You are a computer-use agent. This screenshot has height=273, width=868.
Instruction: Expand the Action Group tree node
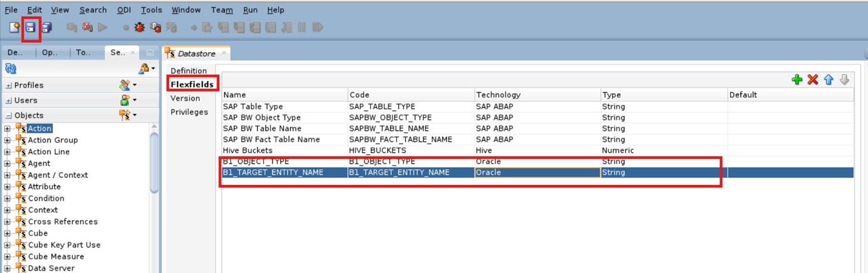click(x=7, y=140)
